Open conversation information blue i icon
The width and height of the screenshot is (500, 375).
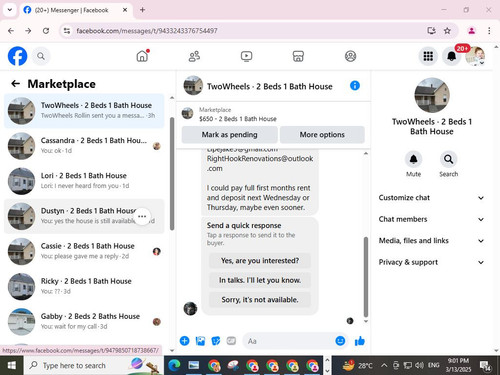tap(355, 86)
